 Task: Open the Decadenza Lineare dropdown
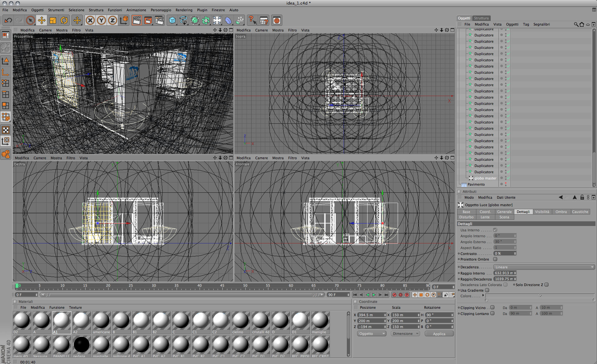point(544,267)
